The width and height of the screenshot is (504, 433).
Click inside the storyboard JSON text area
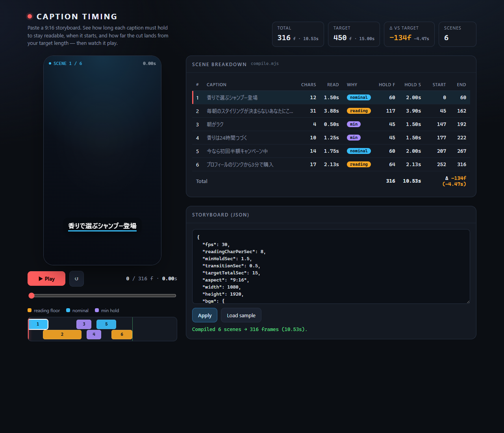pos(331,266)
